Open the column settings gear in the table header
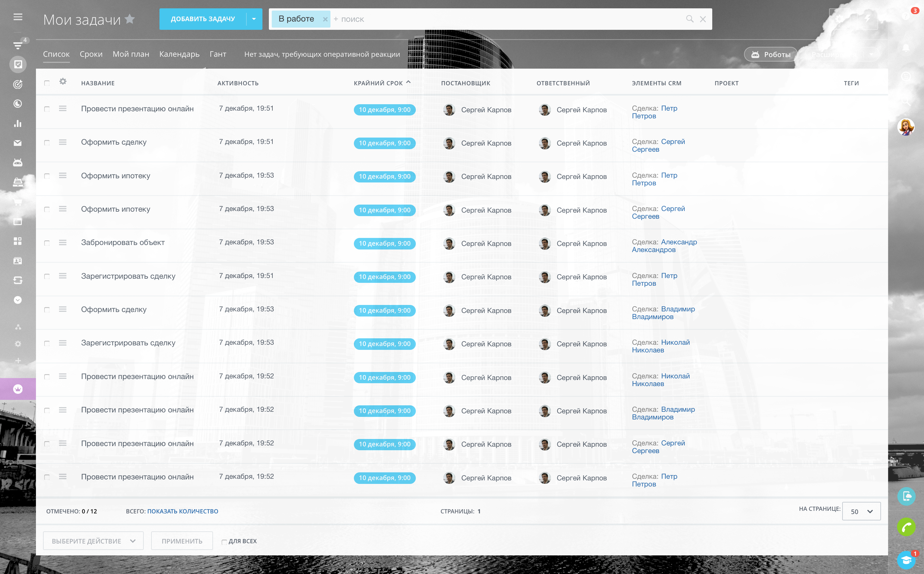Screen dimensions: 924x574 tap(63, 82)
